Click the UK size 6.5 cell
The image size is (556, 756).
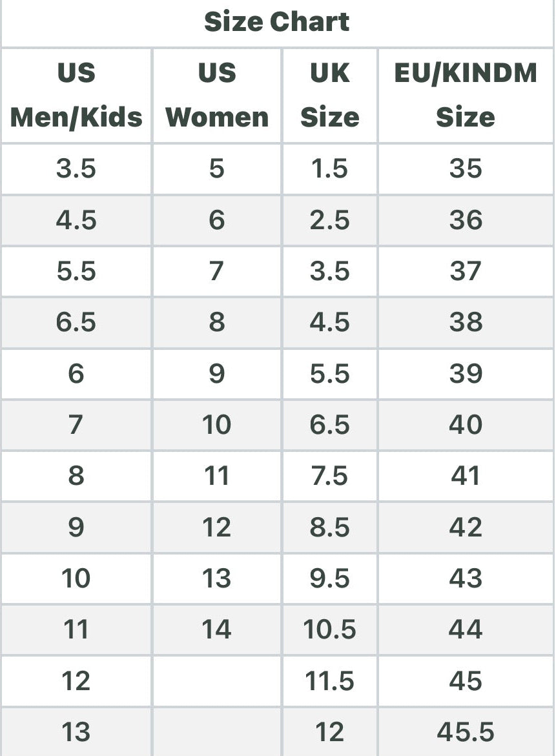[x=330, y=425]
